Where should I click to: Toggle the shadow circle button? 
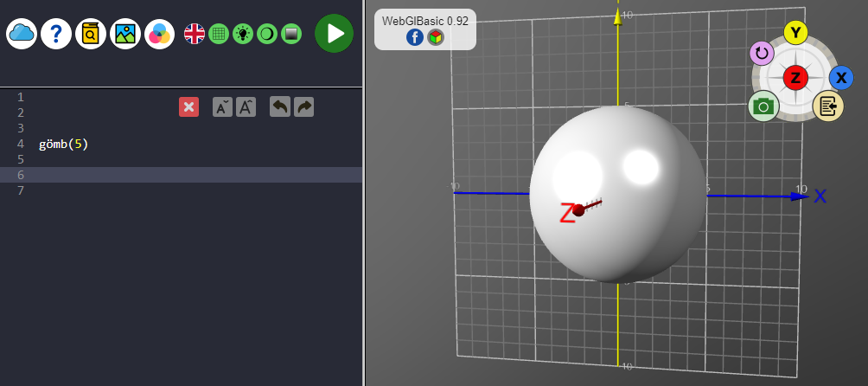pos(267,34)
